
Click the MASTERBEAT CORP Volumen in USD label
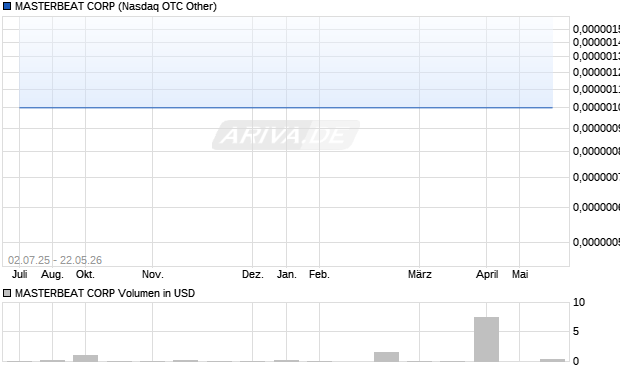tap(105, 293)
